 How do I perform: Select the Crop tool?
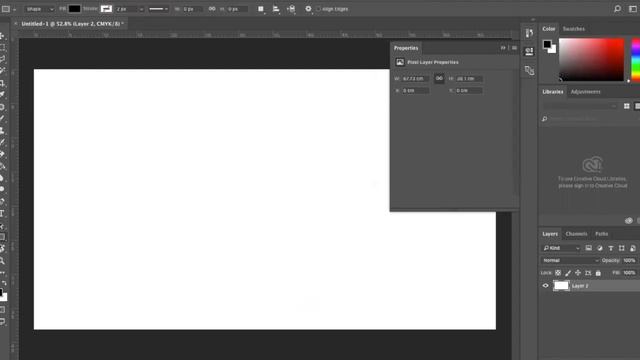[x=2, y=83]
